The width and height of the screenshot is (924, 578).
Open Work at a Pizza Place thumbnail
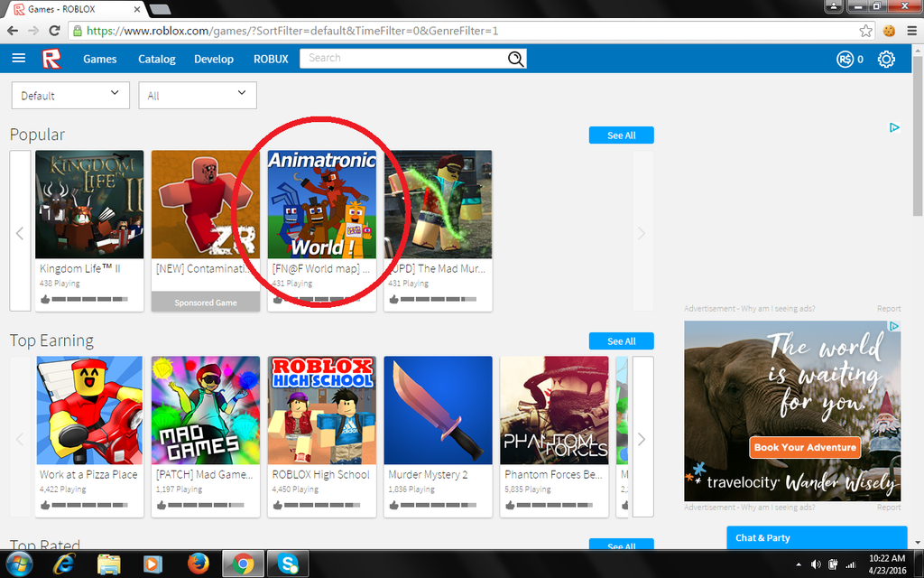point(89,410)
